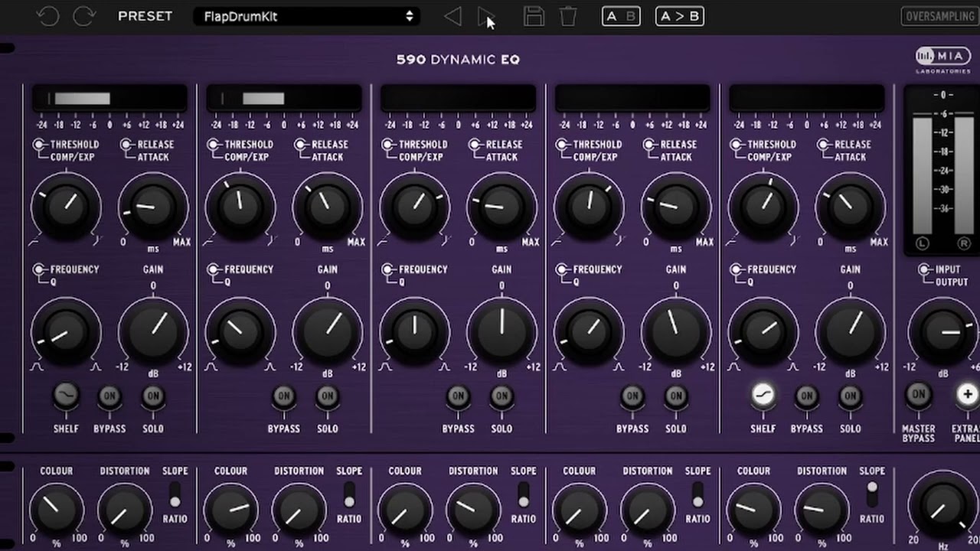The width and height of the screenshot is (980, 551).
Task: Go to the previous preset with the left arrow
Action: click(x=452, y=16)
